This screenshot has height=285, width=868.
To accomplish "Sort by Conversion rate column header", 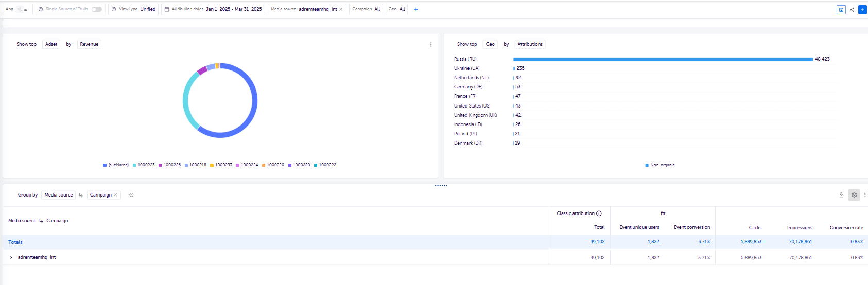I will [846, 228].
